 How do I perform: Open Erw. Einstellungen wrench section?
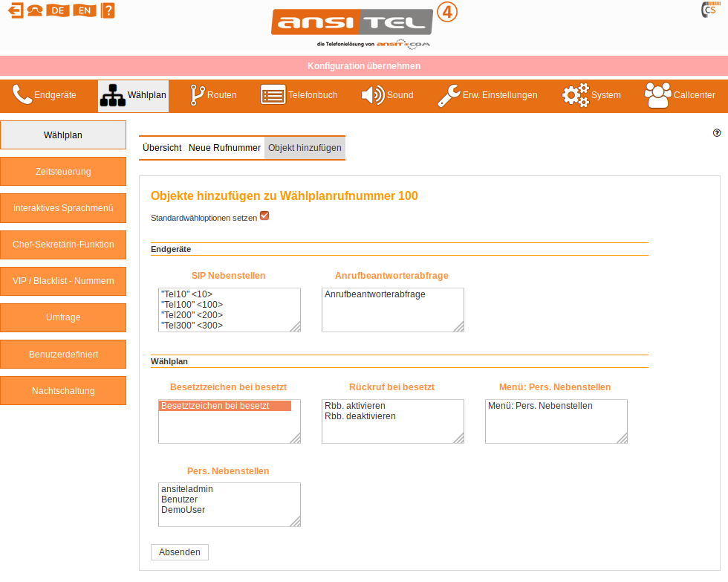coord(487,95)
